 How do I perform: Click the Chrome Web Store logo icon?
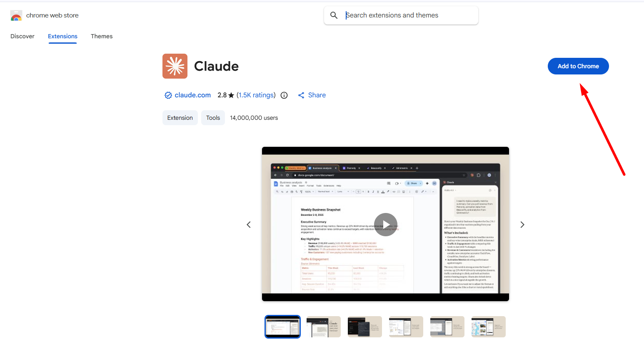(16, 15)
